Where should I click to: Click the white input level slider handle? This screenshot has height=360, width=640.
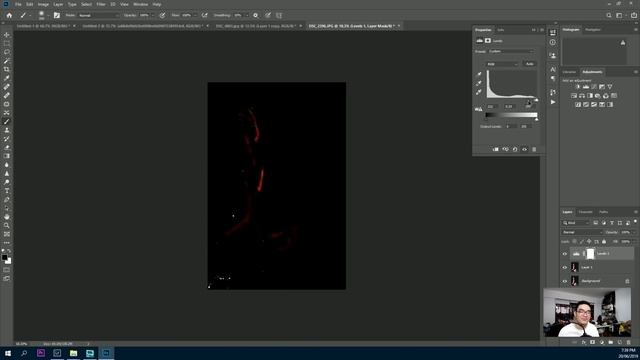tap(536, 100)
